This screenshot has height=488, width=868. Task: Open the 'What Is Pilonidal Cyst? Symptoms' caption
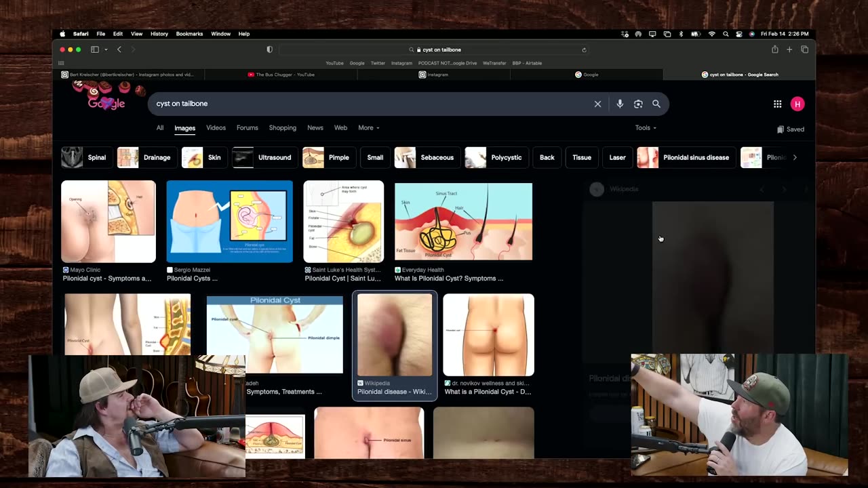coord(449,279)
